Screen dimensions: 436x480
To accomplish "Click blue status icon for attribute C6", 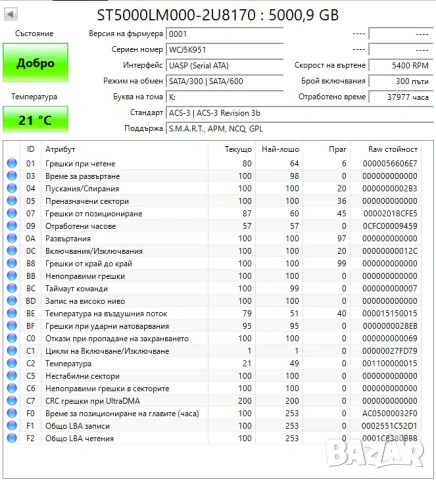I will click(x=12, y=388).
